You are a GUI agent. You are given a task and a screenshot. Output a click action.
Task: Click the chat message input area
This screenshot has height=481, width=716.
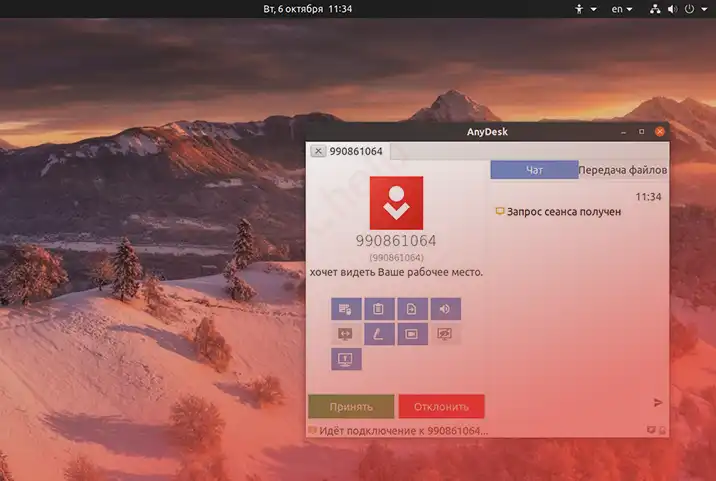click(571, 402)
